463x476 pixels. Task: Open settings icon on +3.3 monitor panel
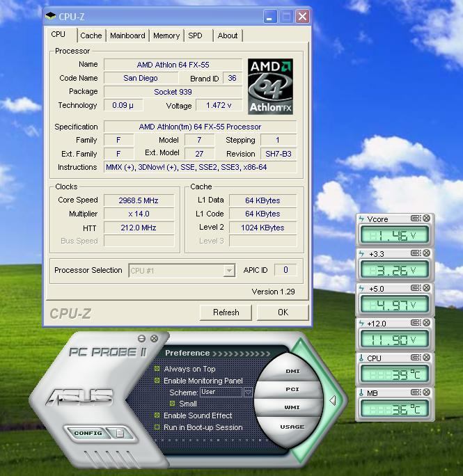pos(416,253)
